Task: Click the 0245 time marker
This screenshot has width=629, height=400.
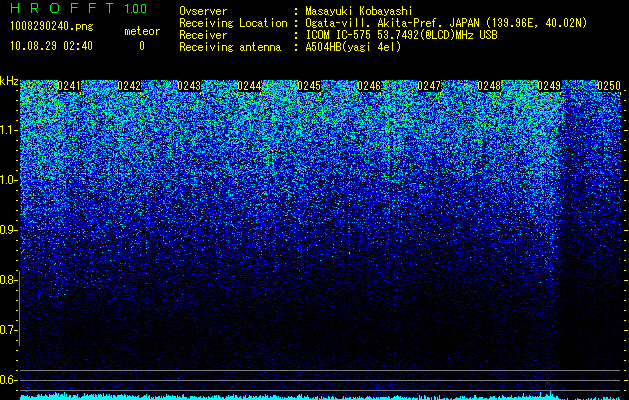Action: tap(309, 86)
